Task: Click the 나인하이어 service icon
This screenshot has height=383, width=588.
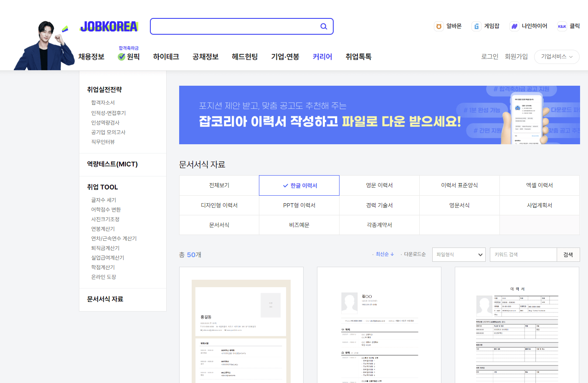Action: (x=514, y=26)
